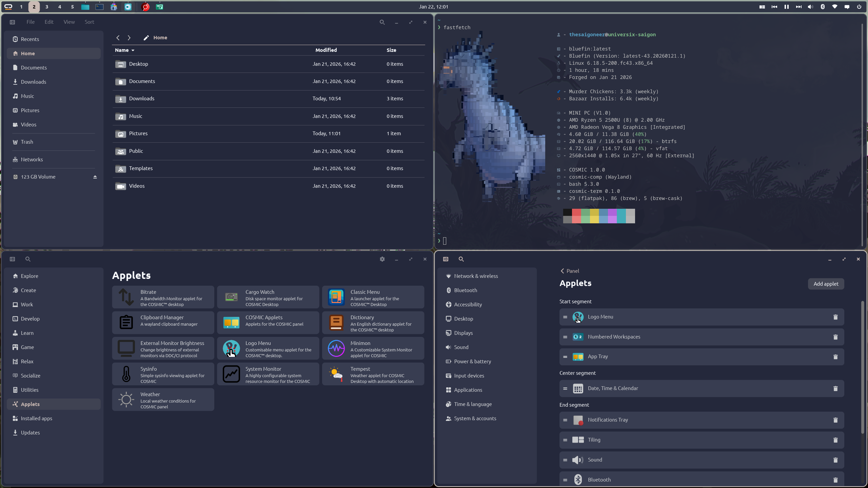Switch to workspace 3

[47, 7]
